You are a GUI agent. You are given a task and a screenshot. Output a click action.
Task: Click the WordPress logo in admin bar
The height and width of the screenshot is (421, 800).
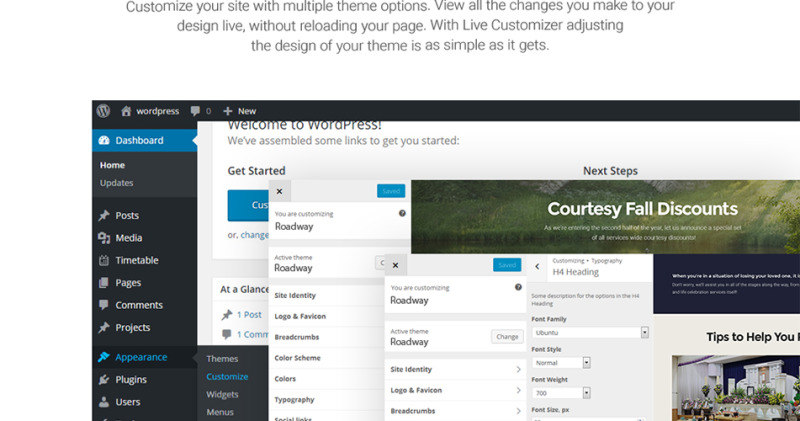click(104, 111)
